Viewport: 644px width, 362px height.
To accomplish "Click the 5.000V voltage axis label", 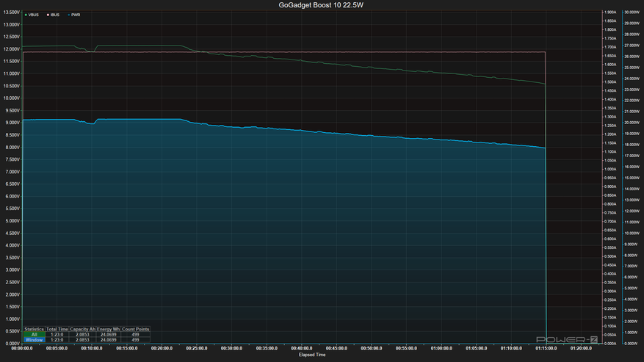I will tap(12, 221).
